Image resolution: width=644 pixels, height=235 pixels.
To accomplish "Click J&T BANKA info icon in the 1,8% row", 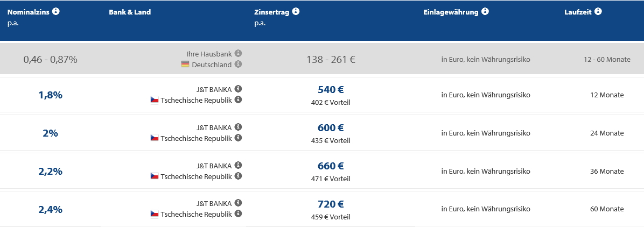I will [x=238, y=89].
